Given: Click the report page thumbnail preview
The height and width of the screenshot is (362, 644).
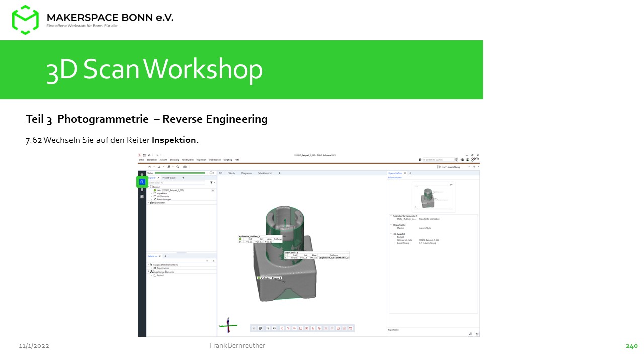Looking at the screenshot, I should (x=433, y=197).
